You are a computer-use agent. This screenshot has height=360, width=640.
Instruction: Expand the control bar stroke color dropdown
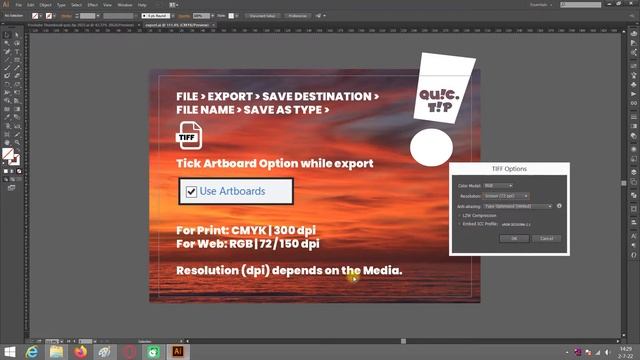point(55,16)
